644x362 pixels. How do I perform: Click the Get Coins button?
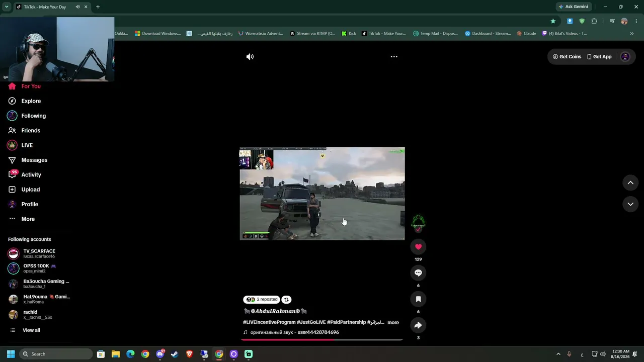tap(567, 57)
